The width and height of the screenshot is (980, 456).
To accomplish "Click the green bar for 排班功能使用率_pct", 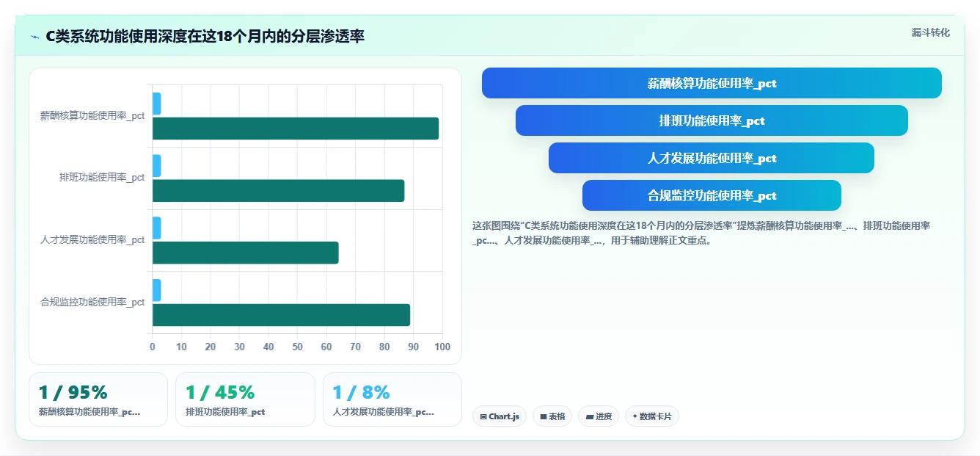I will (278, 191).
